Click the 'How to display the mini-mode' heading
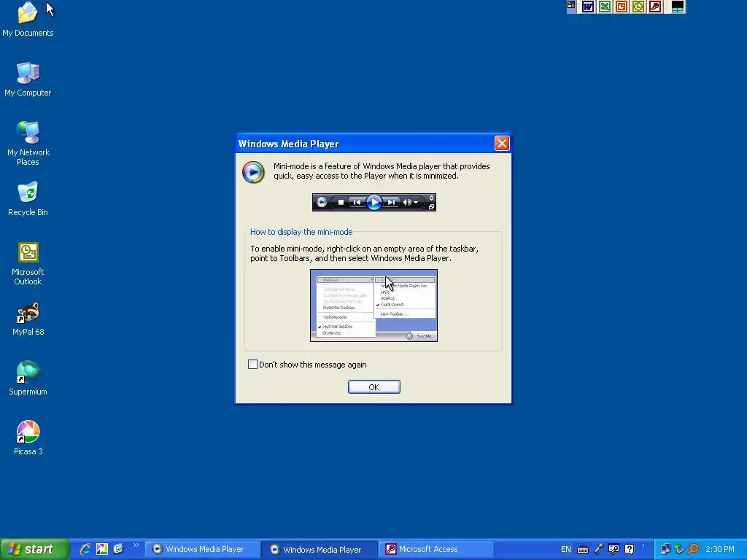Viewport: 747px width, 560px height. [301, 232]
